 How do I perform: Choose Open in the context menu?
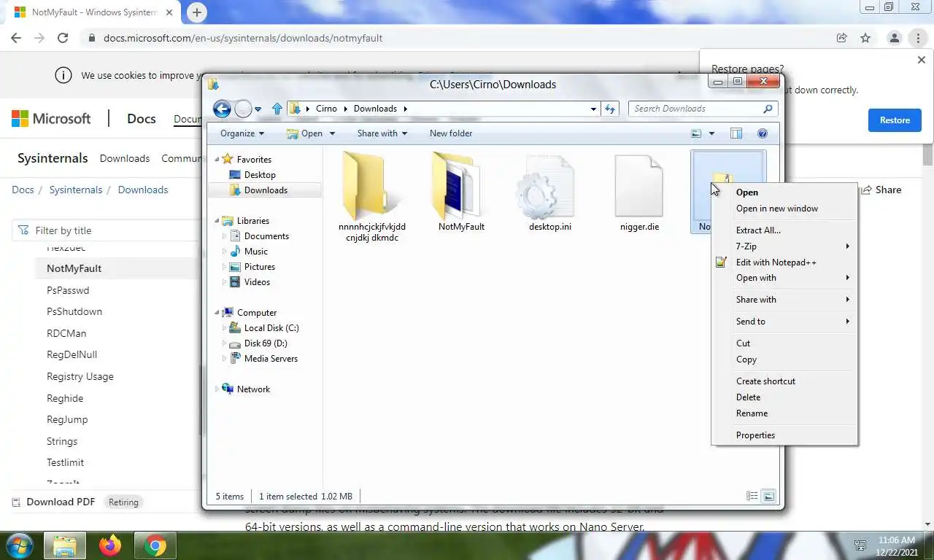tap(784, 192)
